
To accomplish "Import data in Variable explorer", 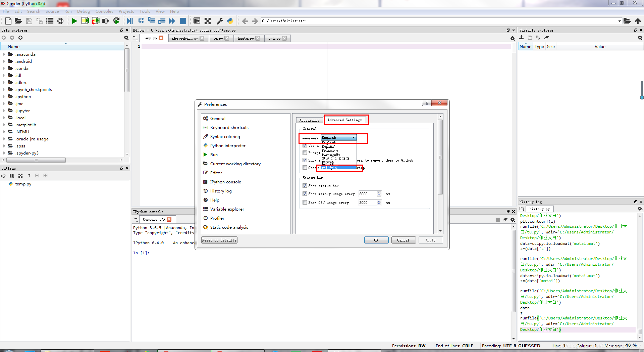I will coord(522,38).
